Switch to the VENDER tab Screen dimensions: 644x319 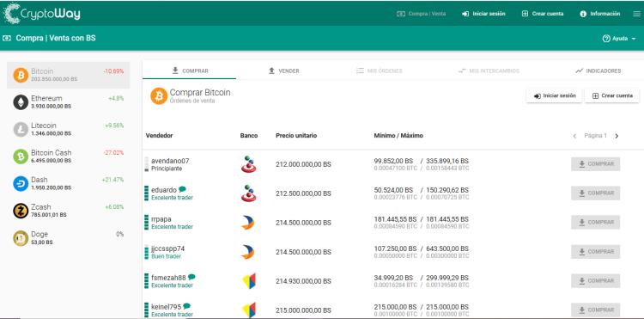283,71
